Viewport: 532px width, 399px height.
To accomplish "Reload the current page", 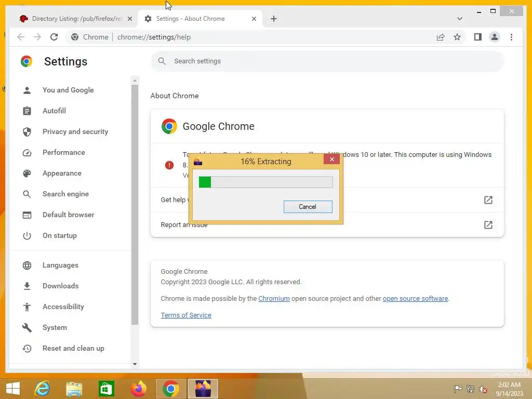I will click(54, 37).
